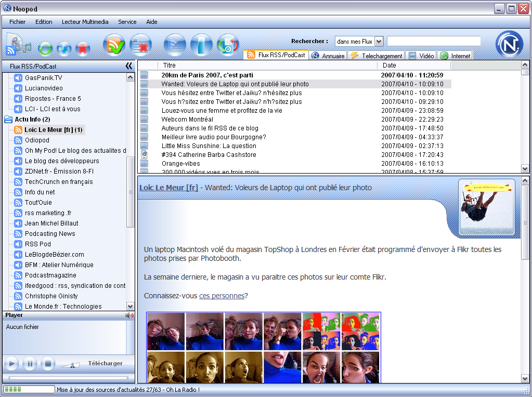Click the RSS icon next to TechCrunch en français
Image resolution: width=532 pixels, height=397 pixels.
18,182
